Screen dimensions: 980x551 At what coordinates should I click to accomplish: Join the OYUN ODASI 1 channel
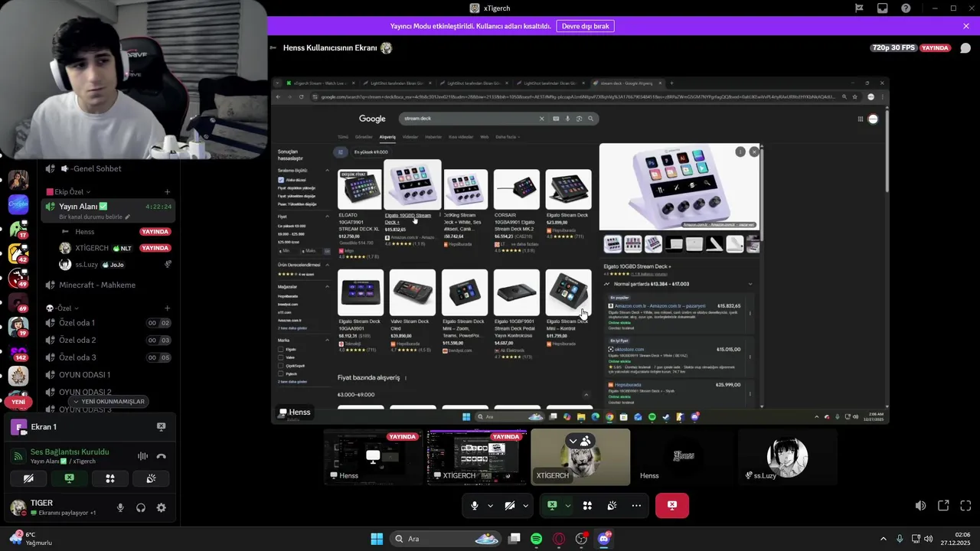[107, 375]
